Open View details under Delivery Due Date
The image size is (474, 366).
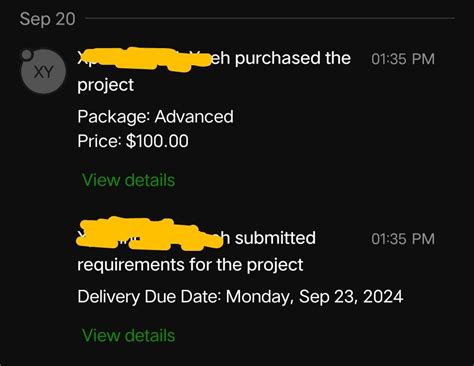pyautogui.click(x=129, y=335)
